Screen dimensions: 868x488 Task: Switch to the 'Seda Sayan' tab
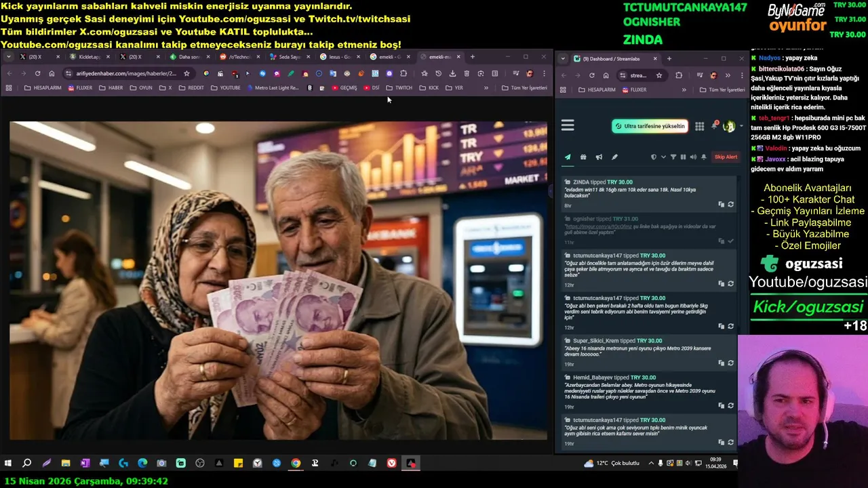tap(289, 57)
